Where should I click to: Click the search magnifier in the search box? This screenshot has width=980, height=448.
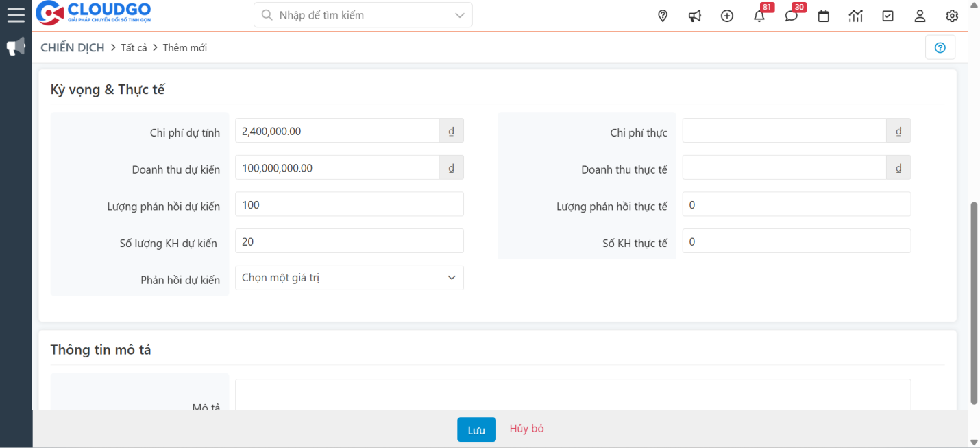pyautogui.click(x=267, y=14)
